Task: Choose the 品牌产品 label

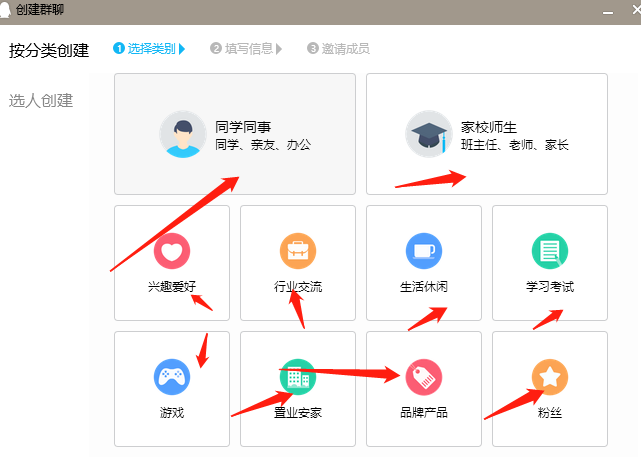Action: pyautogui.click(x=424, y=413)
